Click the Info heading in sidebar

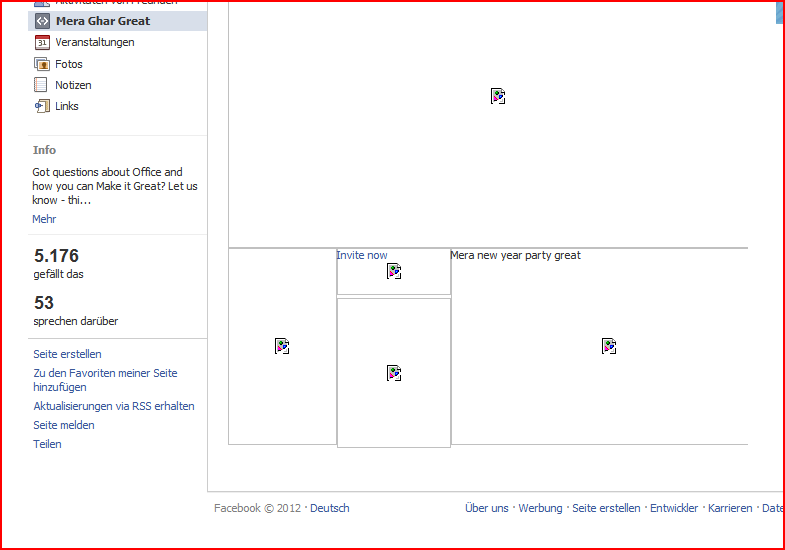(x=44, y=150)
